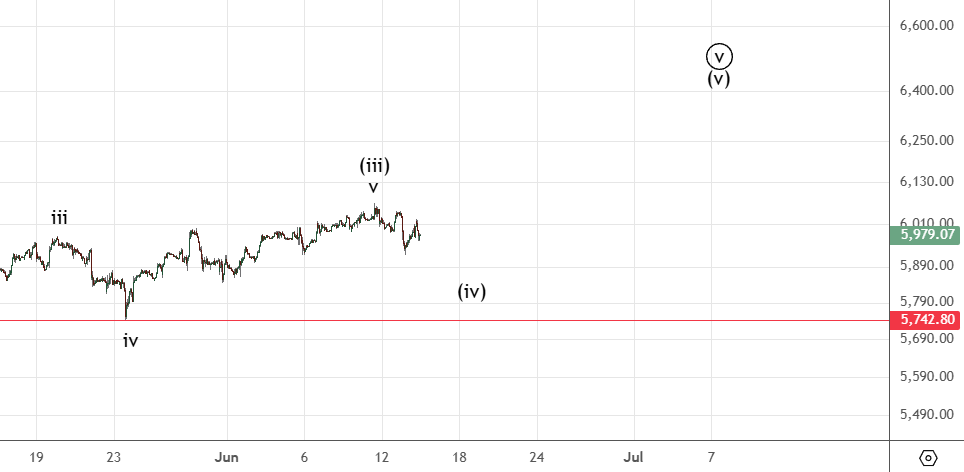
Task: Open chart settings hexagon icon
Action: pos(928,457)
